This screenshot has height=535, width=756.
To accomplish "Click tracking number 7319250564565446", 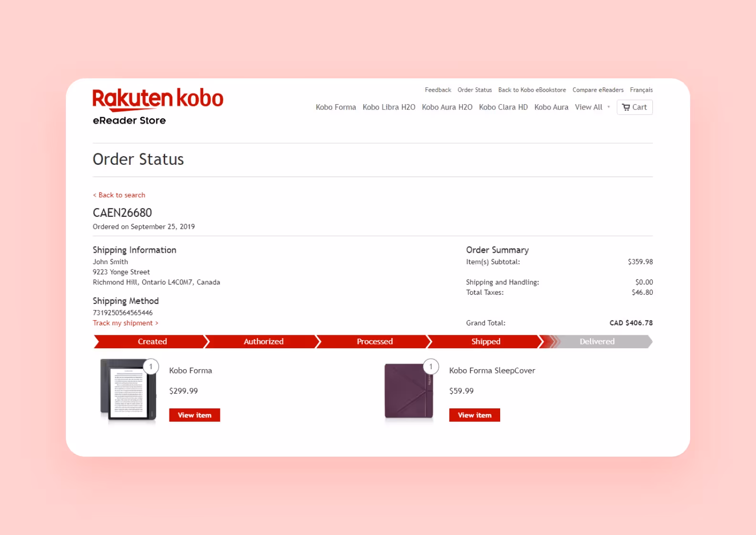I will coord(123,313).
